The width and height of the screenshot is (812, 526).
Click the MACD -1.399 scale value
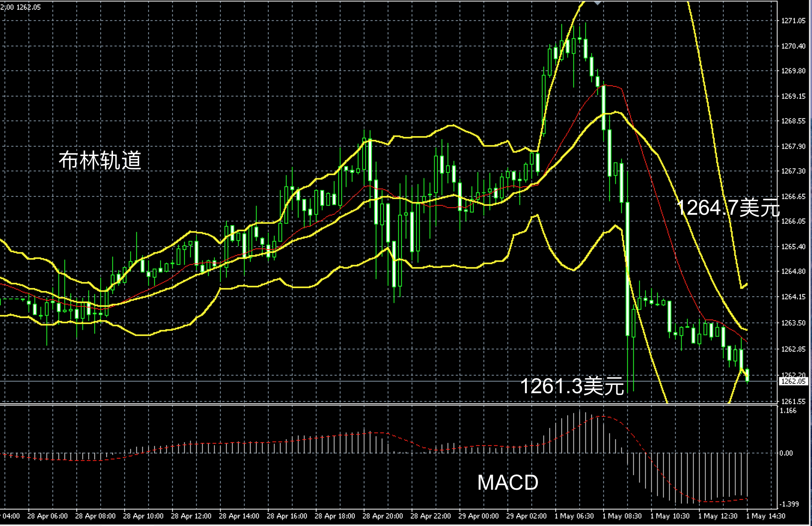point(789,504)
